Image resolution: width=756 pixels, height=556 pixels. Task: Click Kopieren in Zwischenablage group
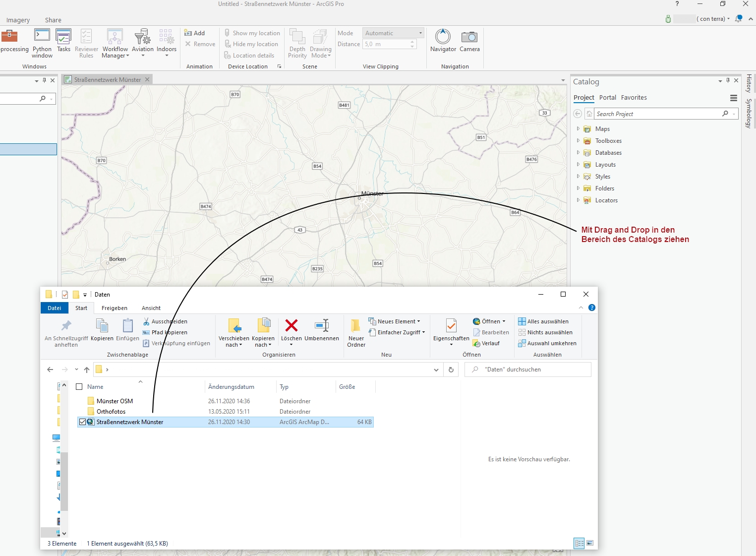click(102, 329)
